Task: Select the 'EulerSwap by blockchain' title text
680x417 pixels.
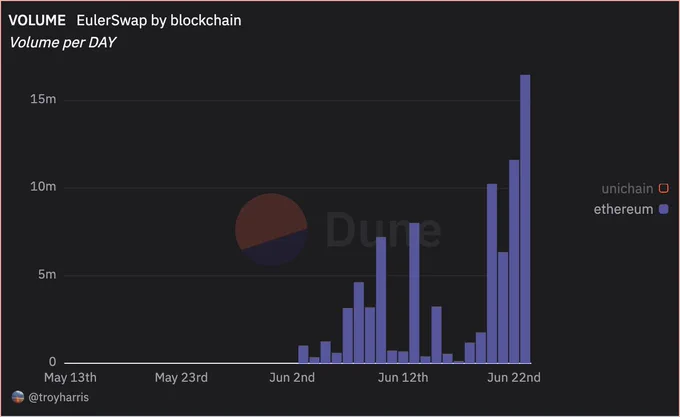Action: 159,20
